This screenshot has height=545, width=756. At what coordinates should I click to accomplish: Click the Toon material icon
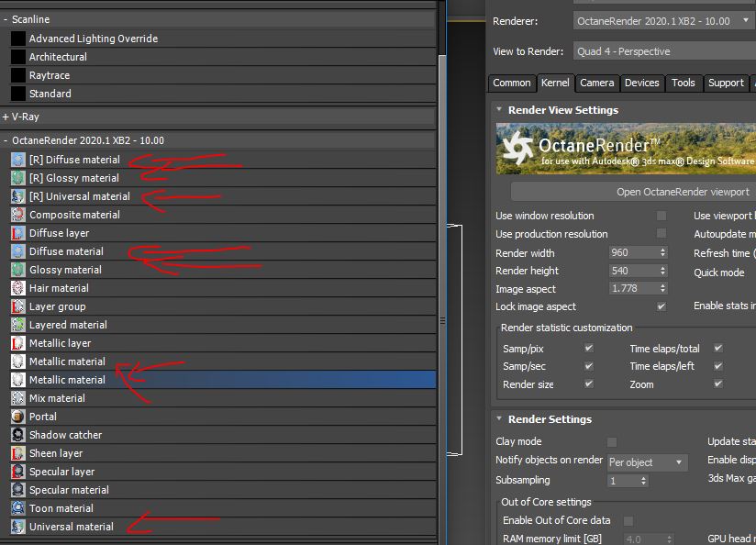pyautogui.click(x=17, y=508)
